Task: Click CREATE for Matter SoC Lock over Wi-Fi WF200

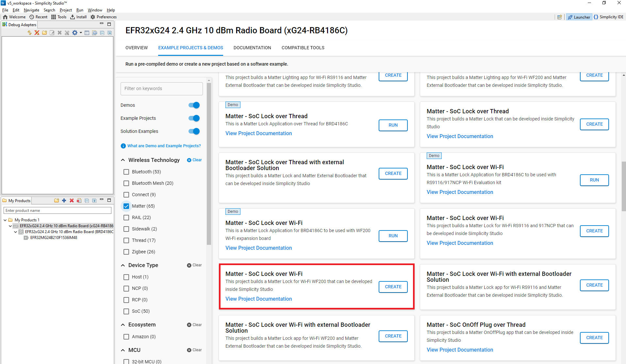Action: [393, 287]
